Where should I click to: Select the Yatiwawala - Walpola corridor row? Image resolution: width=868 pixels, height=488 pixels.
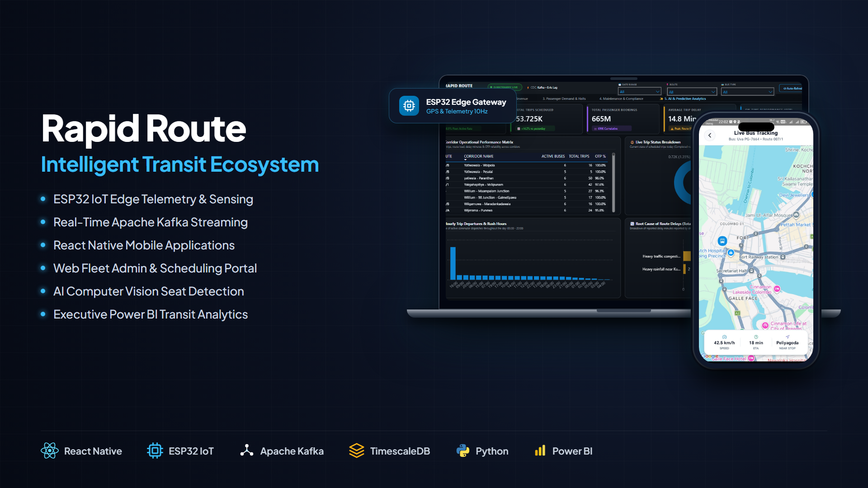pyautogui.click(x=526, y=165)
